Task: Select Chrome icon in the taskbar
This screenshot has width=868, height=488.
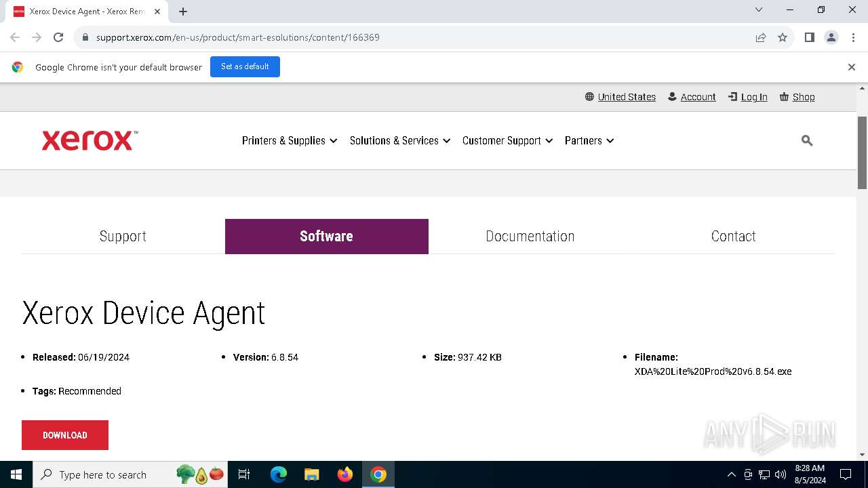Action: tap(378, 474)
